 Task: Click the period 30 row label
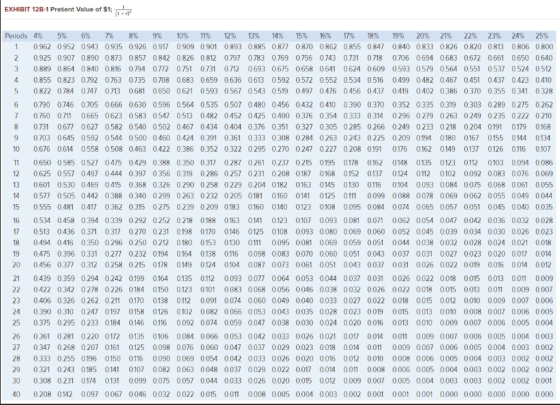tap(16, 381)
